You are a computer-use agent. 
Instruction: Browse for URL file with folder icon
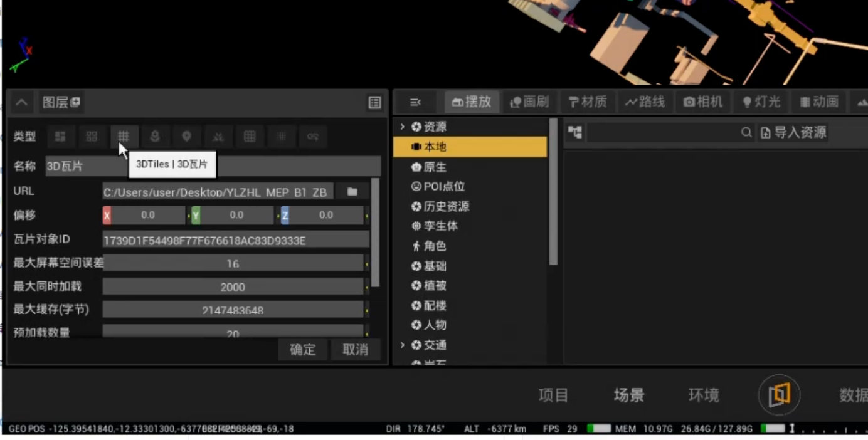pyautogui.click(x=352, y=192)
